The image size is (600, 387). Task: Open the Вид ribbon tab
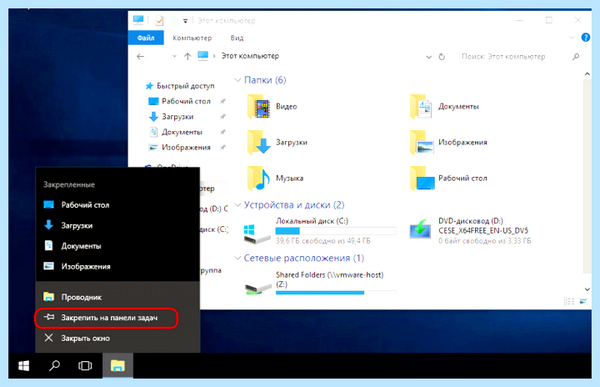(x=237, y=38)
